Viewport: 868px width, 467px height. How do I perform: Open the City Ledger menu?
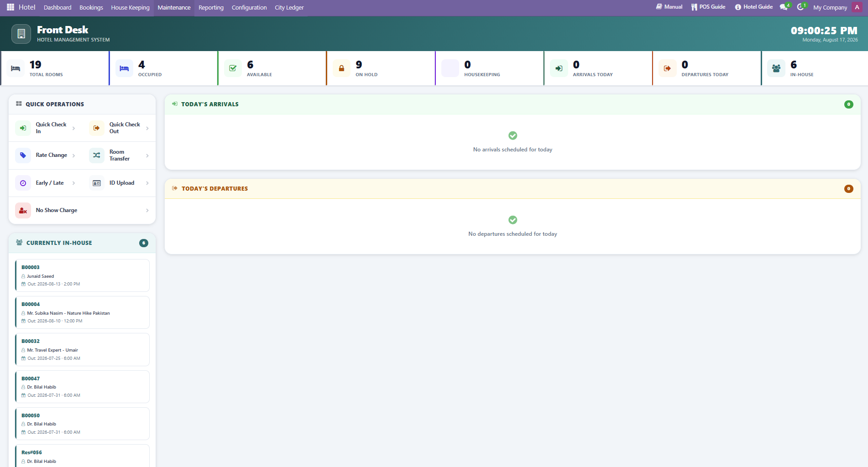[289, 7]
